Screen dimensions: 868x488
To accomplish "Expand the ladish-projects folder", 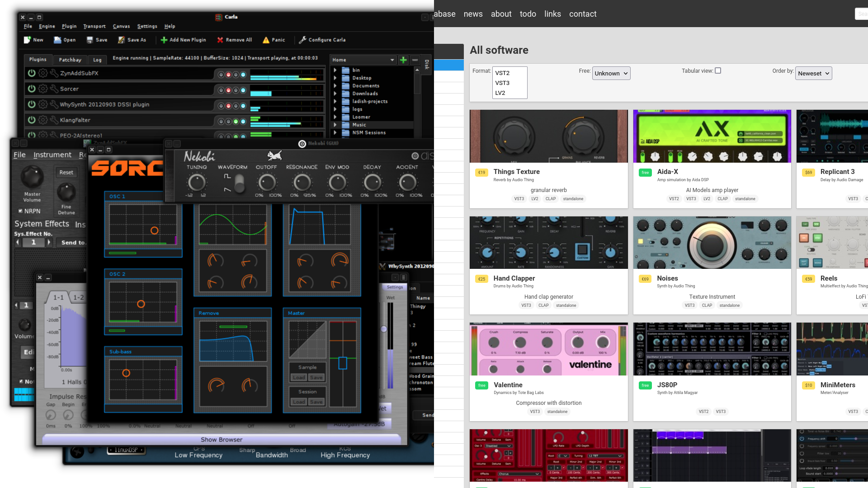I will (335, 101).
